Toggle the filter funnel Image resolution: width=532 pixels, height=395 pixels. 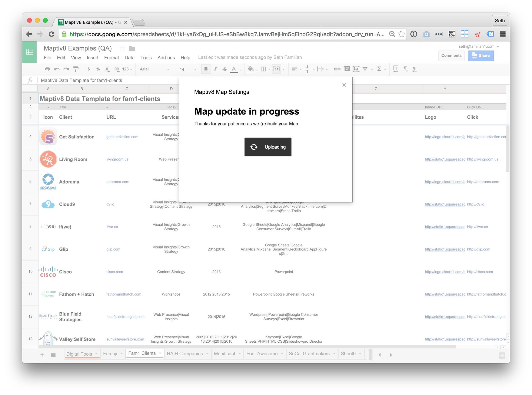[x=365, y=69]
